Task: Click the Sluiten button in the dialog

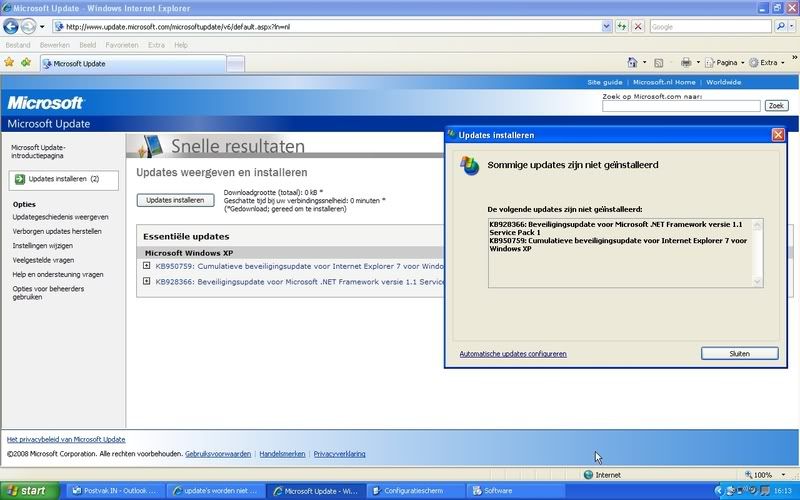Action: click(739, 354)
